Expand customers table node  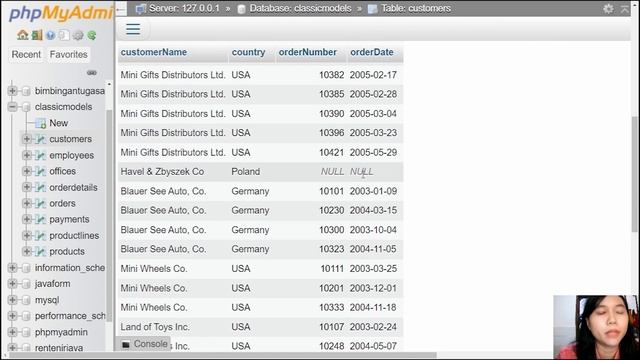27,139
